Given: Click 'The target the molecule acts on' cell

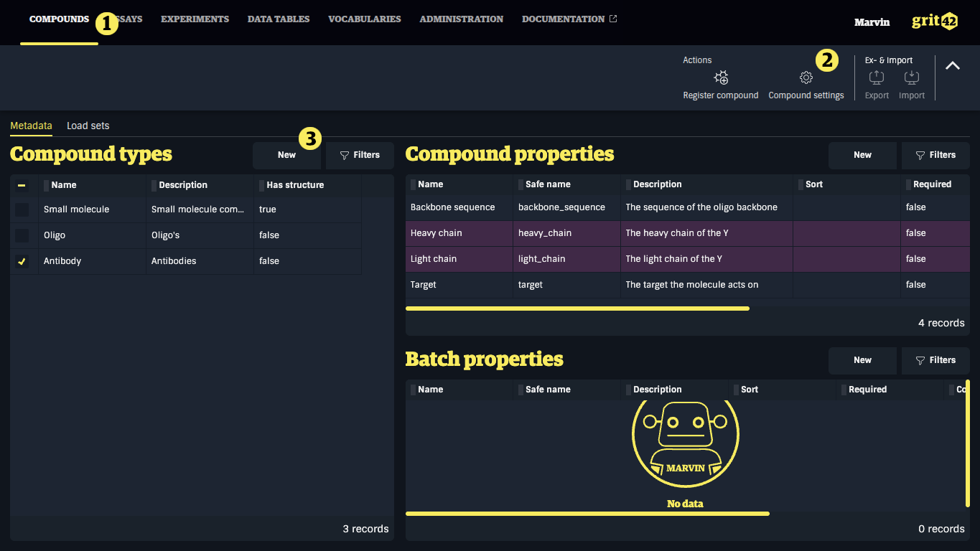Looking at the screenshot, I should click(706, 285).
